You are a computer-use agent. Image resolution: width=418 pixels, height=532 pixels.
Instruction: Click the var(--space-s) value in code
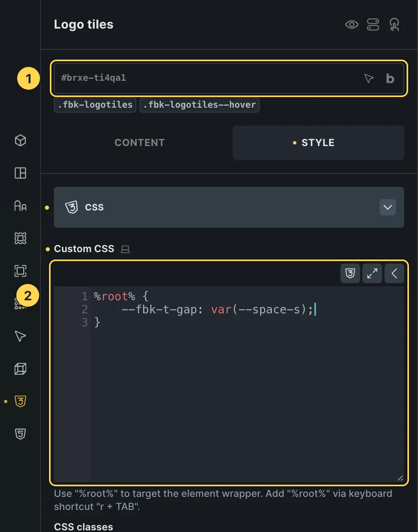pyautogui.click(x=259, y=310)
